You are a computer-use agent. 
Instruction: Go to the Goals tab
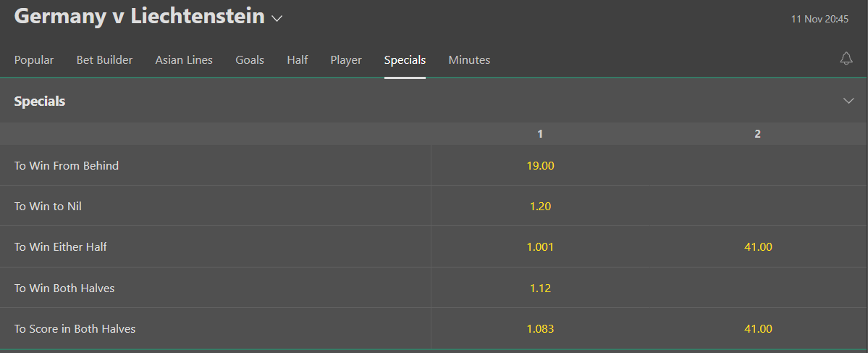(250, 60)
